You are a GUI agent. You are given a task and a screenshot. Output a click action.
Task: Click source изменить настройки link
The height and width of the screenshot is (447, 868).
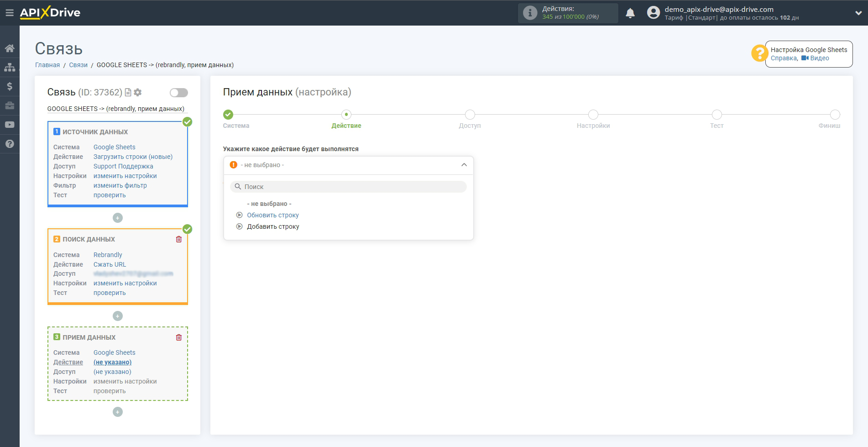[x=125, y=176]
